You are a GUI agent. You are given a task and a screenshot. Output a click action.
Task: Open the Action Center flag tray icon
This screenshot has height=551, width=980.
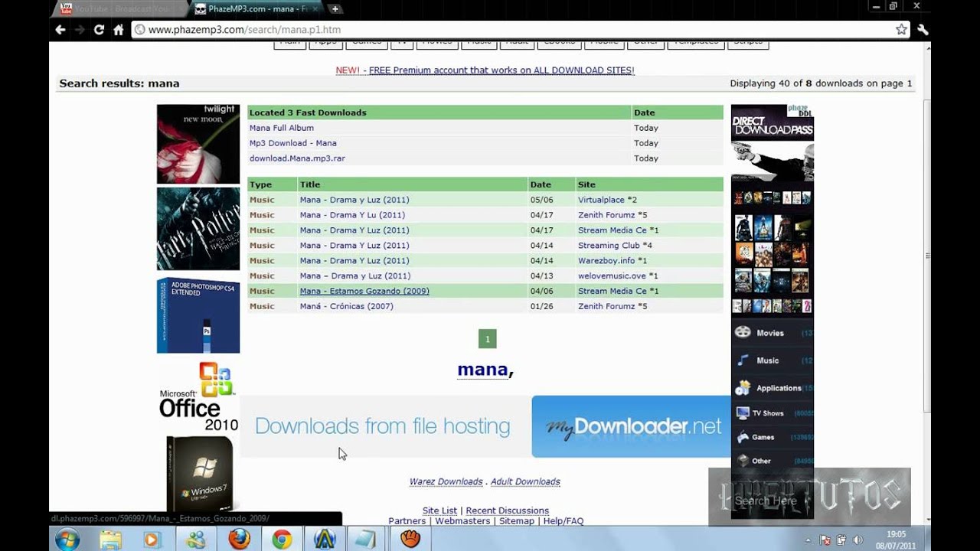click(826, 540)
